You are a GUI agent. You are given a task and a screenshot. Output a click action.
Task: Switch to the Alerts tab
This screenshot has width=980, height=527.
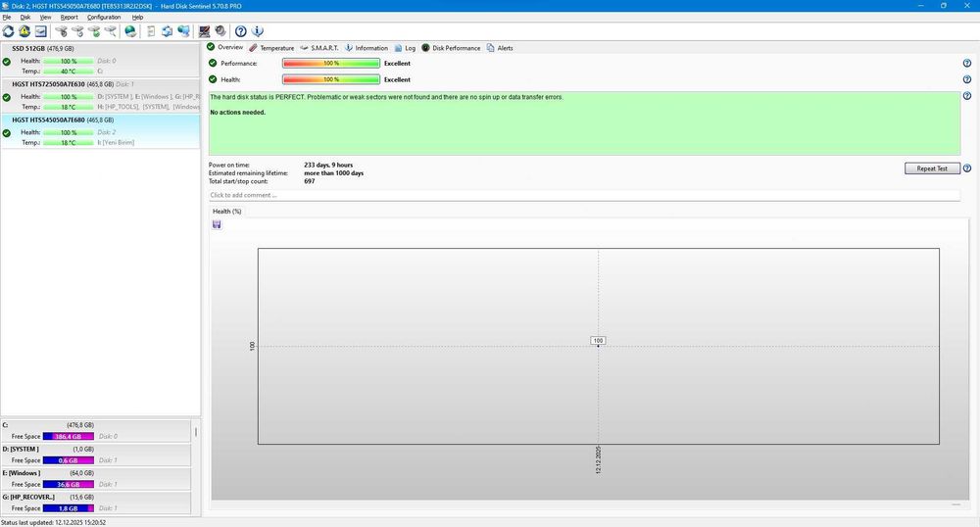pos(500,48)
